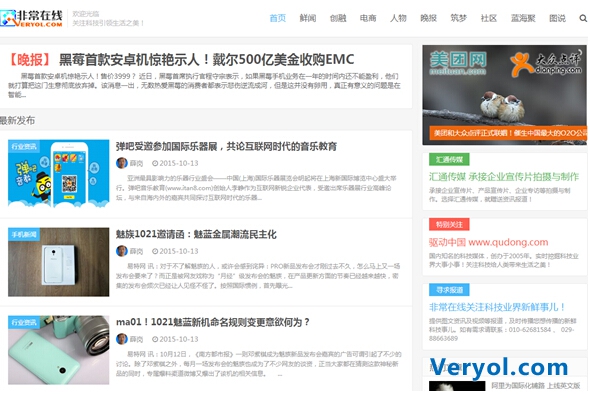Select 行业资讯 tag on the 弹吧 thumbnail
590x394 pixels.
(24, 146)
